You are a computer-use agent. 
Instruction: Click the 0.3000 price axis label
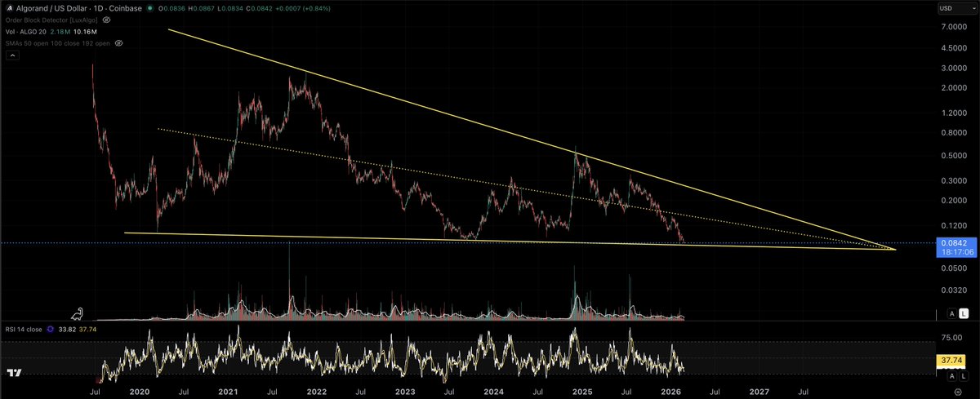click(954, 181)
